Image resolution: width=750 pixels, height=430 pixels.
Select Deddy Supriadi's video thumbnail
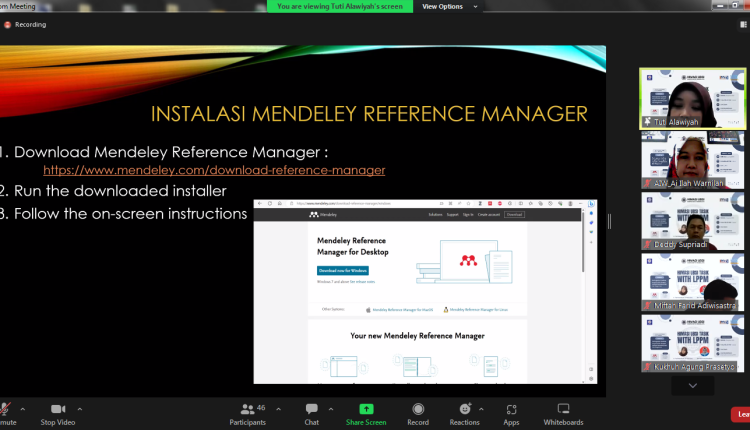[692, 221]
